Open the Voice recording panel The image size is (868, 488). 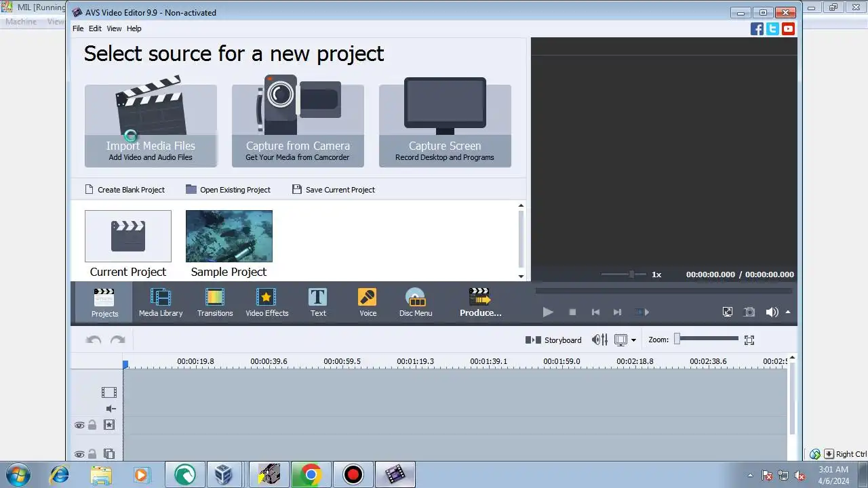coord(368,302)
